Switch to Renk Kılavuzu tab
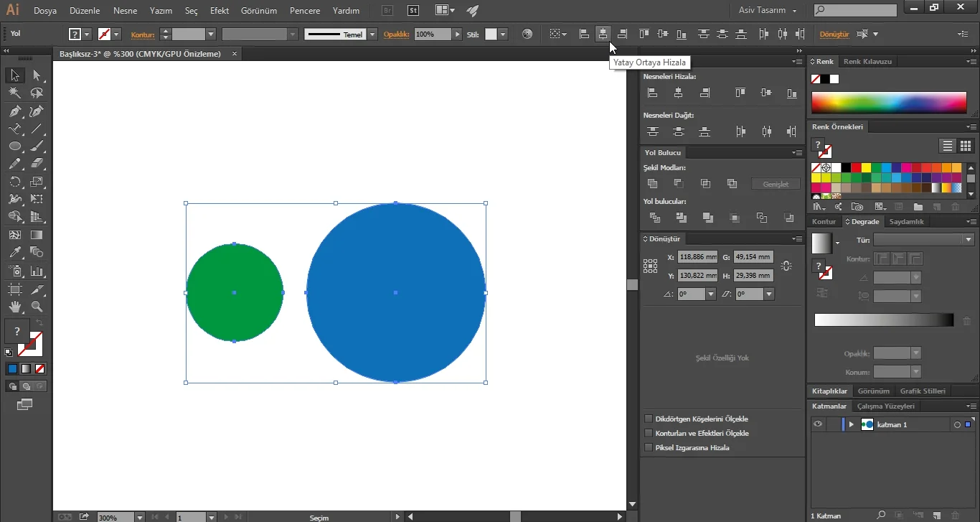 coord(867,62)
